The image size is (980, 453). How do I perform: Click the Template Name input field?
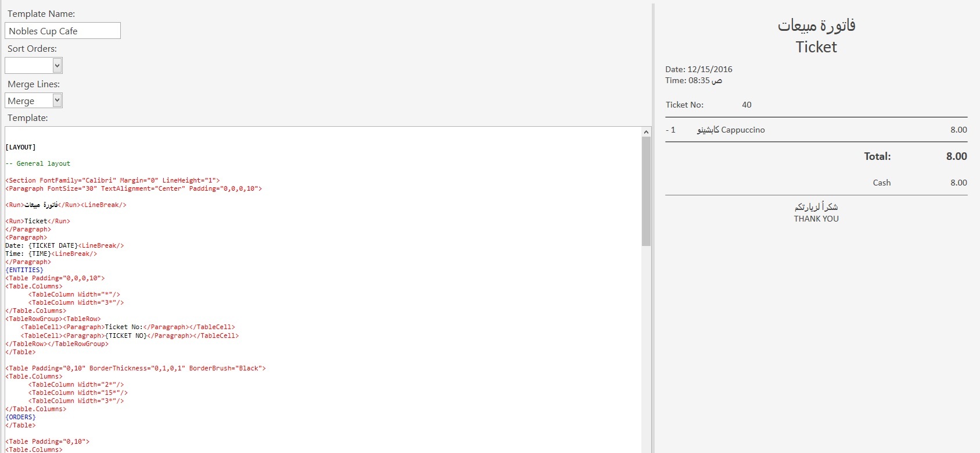[63, 31]
